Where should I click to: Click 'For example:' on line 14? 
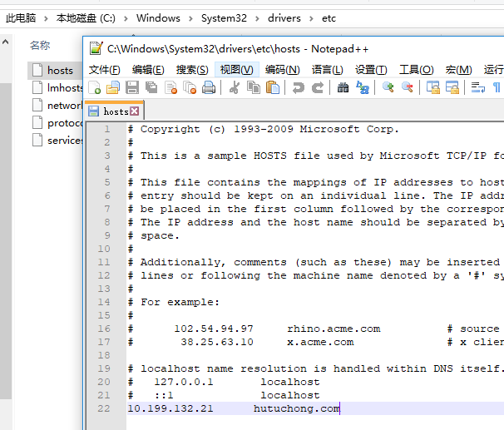point(180,302)
